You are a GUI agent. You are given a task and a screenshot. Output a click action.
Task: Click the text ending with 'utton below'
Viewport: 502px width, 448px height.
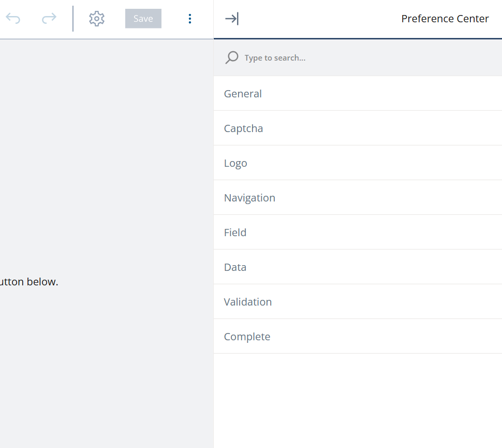tap(29, 281)
